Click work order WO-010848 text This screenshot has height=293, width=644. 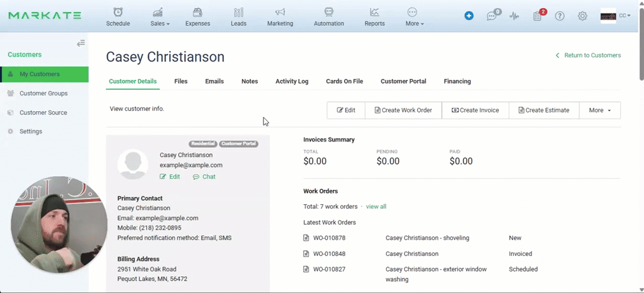click(330, 254)
